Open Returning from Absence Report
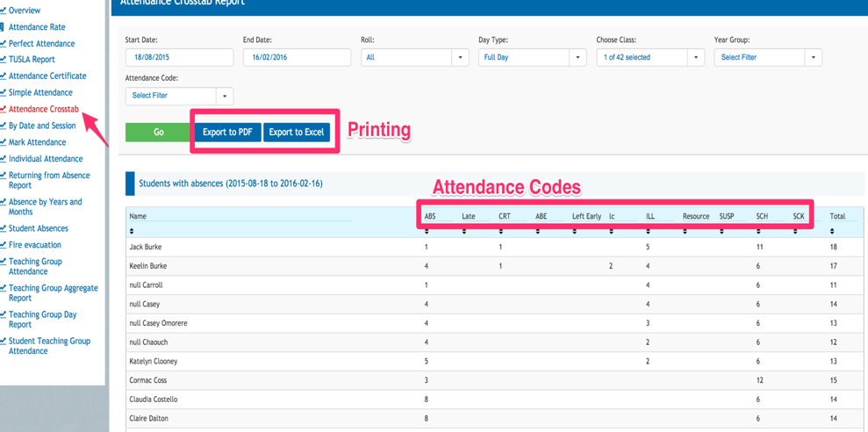The image size is (868, 432). pyautogui.click(x=49, y=180)
